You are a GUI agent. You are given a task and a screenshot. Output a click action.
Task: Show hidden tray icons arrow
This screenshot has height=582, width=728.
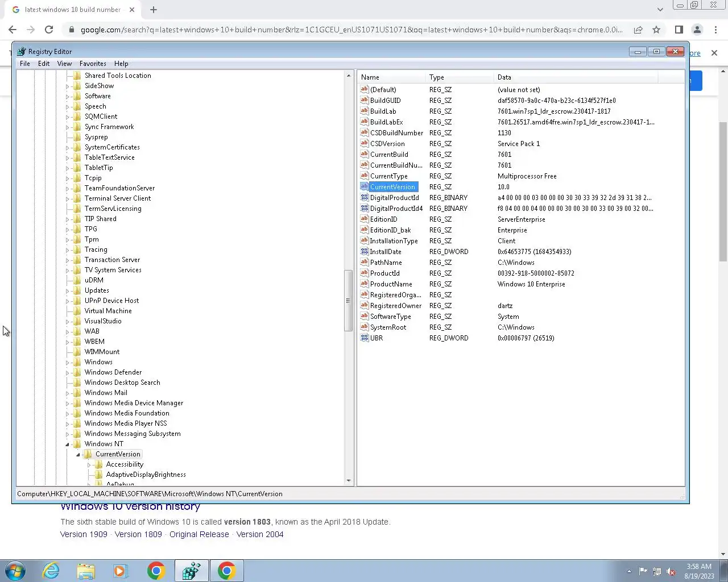[x=629, y=571]
